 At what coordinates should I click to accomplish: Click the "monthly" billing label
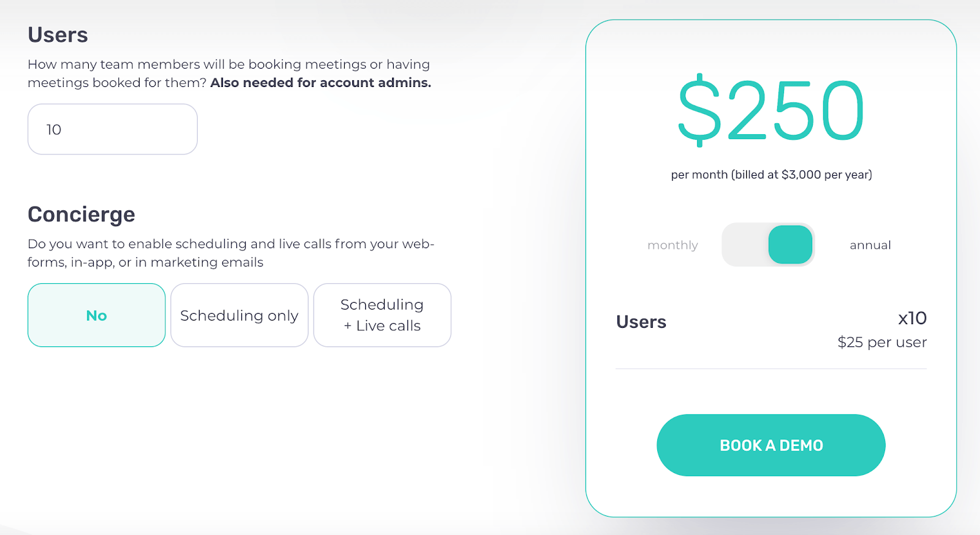[x=673, y=245]
